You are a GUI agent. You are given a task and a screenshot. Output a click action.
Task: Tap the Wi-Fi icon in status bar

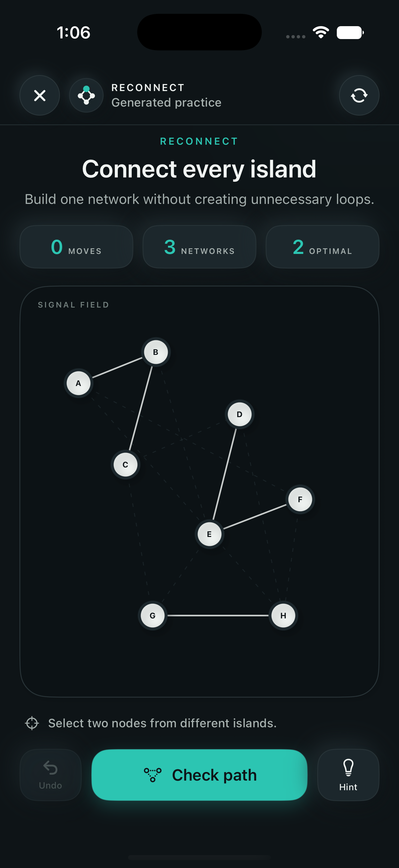pyautogui.click(x=321, y=32)
